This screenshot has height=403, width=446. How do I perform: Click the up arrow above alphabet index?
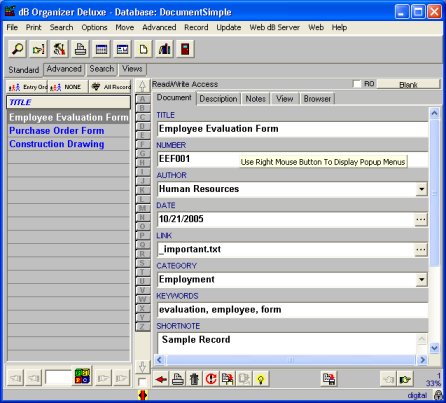pyautogui.click(x=142, y=86)
